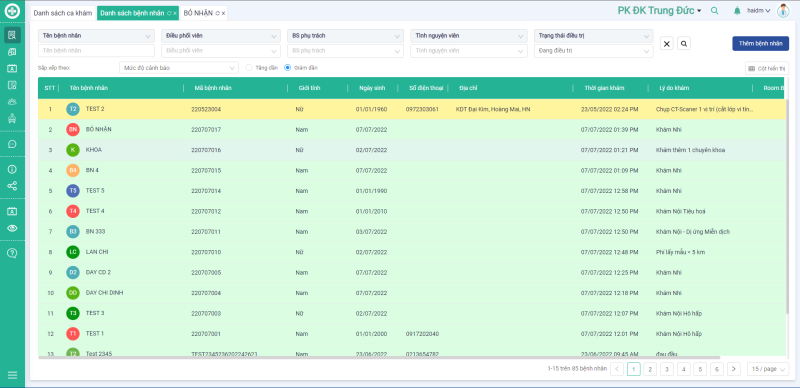Open the ID card icon under building

[12, 68]
